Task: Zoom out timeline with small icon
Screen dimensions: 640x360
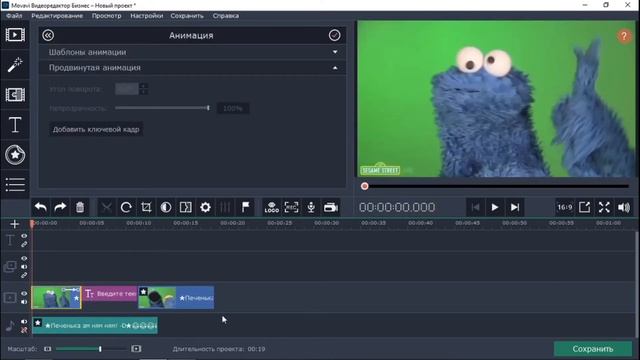Action: [48, 349]
